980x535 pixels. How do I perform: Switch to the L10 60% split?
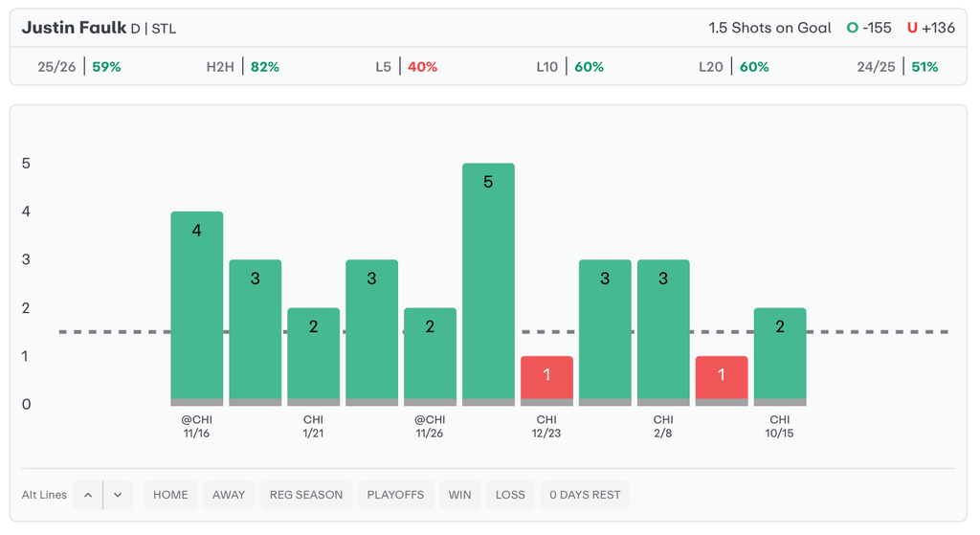(x=569, y=67)
